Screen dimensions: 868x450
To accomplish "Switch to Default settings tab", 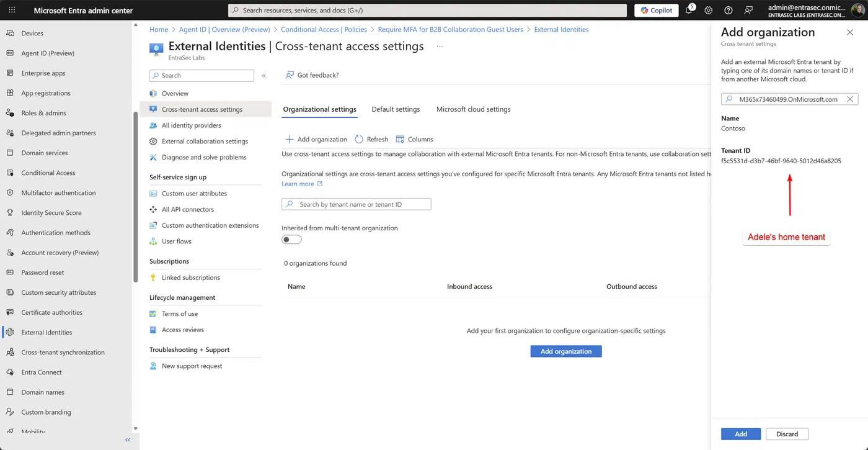I will (396, 109).
